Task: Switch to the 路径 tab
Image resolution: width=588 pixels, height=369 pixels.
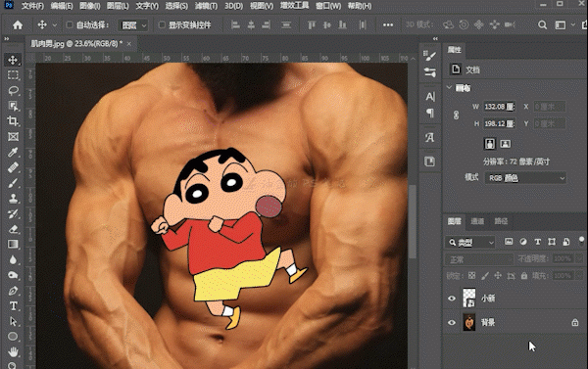Action: 501,221
